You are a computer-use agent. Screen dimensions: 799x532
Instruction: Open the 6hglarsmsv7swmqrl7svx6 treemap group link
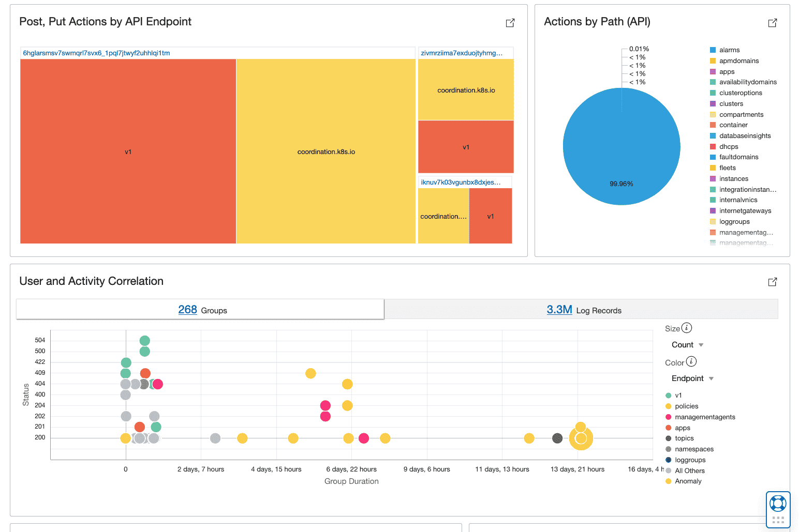click(x=97, y=53)
